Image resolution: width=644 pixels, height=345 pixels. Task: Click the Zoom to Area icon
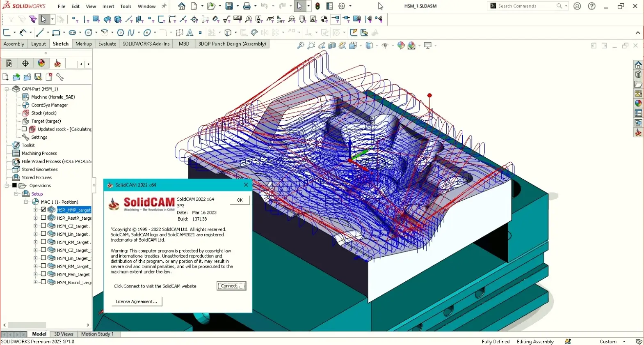311,46
